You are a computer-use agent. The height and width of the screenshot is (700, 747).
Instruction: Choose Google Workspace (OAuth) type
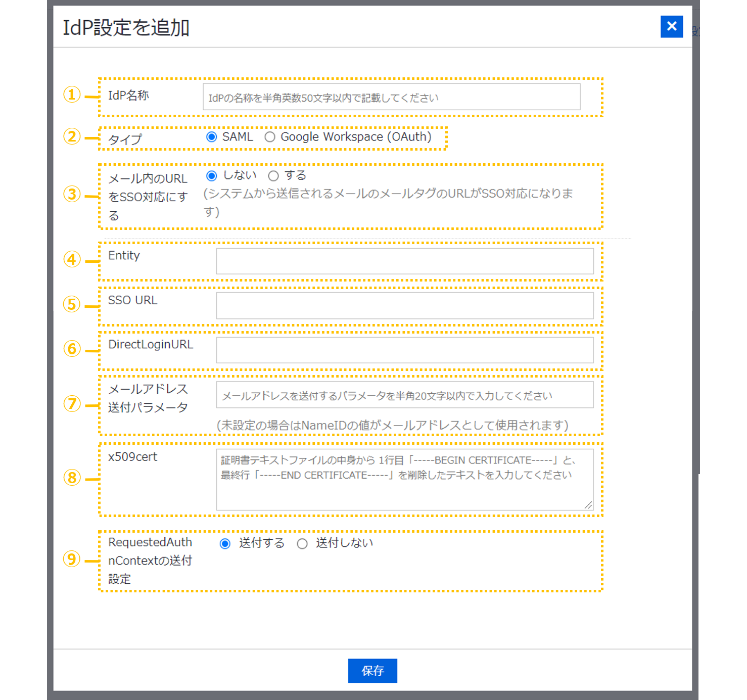point(270,137)
